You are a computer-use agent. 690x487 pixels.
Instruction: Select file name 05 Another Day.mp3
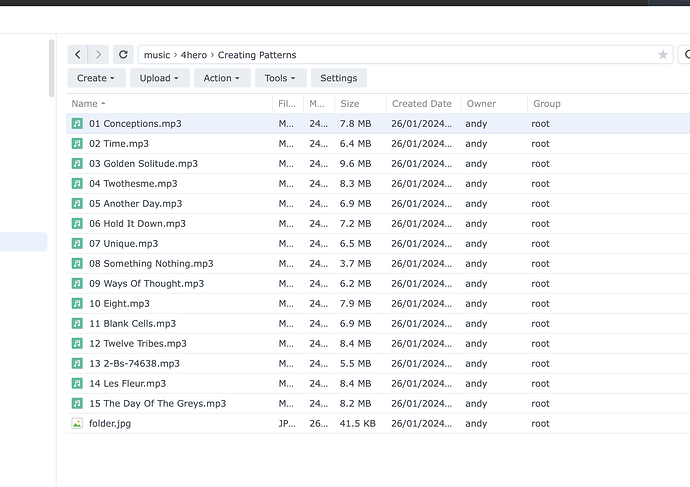136,204
